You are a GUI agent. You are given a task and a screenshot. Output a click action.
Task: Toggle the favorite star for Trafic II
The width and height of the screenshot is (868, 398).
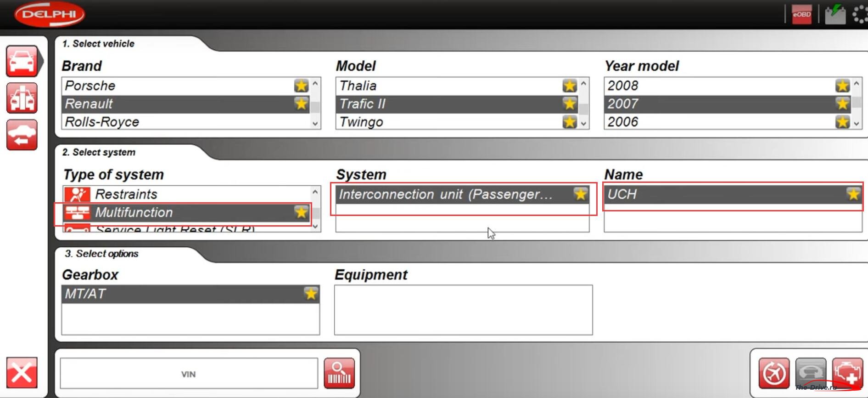point(570,104)
